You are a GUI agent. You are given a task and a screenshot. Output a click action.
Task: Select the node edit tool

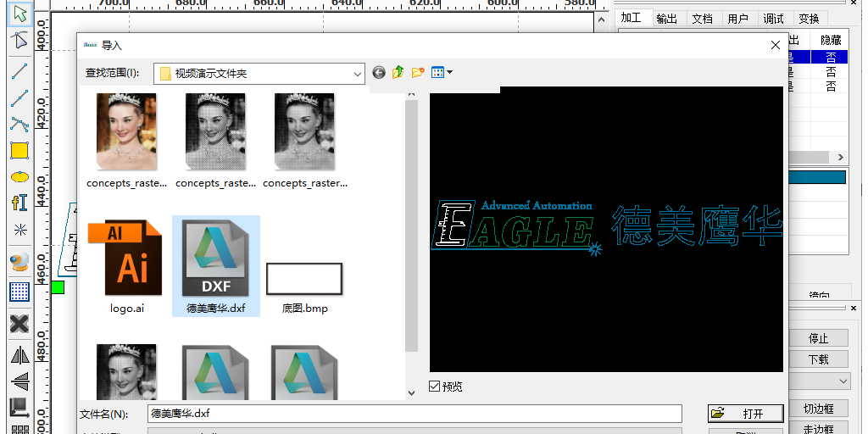[x=20, y=42]
